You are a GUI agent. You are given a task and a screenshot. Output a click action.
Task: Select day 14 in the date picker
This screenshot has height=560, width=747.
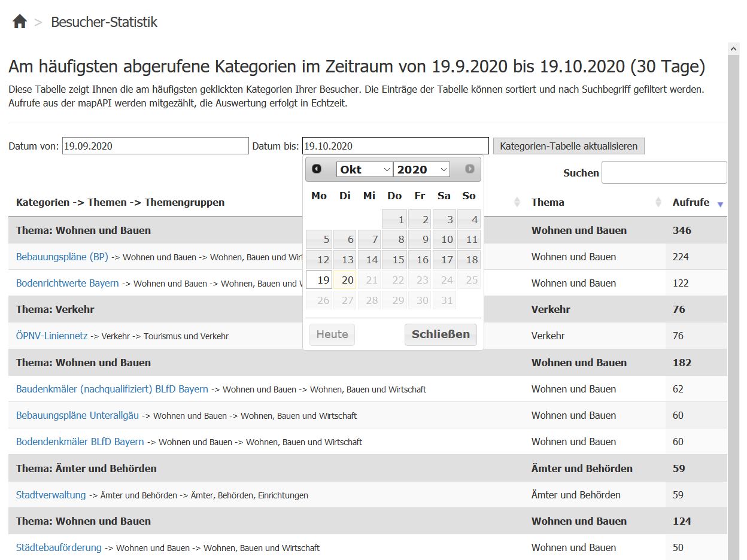click(x=369, y=260)
